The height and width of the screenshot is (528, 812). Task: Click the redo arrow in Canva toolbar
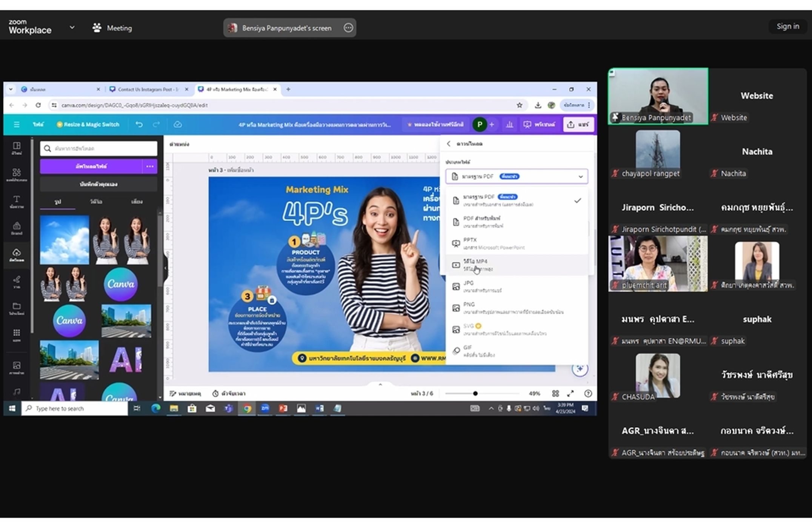[156, 124]
